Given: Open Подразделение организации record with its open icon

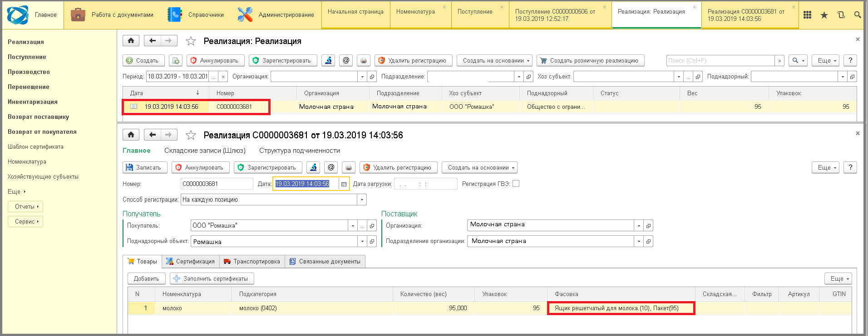Looking at the screenshot, I should coord(648,241).
